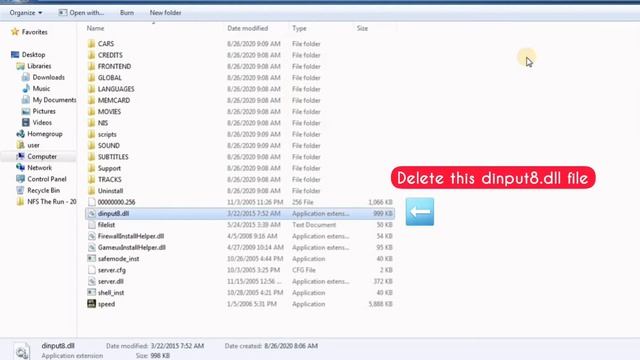Select the dinput8.dll file icon
The height and width of the screenshot is (360, 640).
pos(91,213)
